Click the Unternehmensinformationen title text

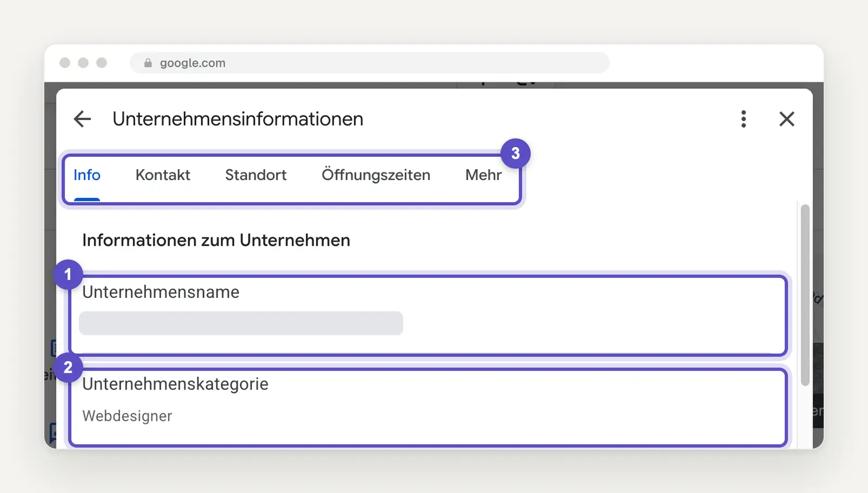238,119
